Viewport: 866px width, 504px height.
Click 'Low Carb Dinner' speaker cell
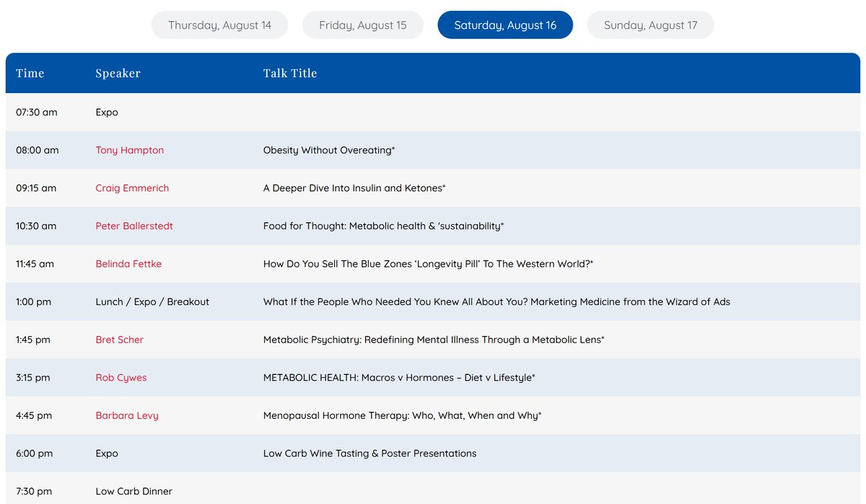[134, 491]
